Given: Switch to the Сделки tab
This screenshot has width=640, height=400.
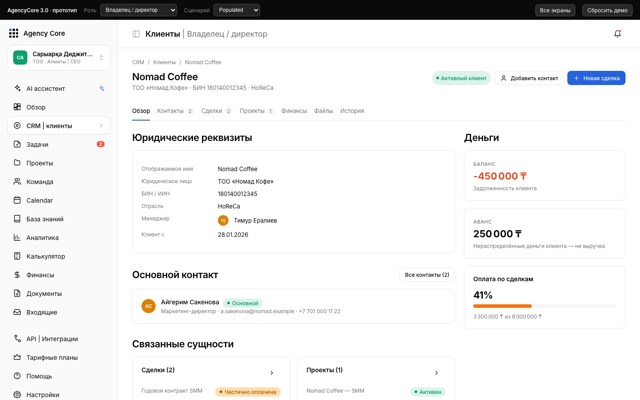Looking at the screenshot, I should [216, 111].
